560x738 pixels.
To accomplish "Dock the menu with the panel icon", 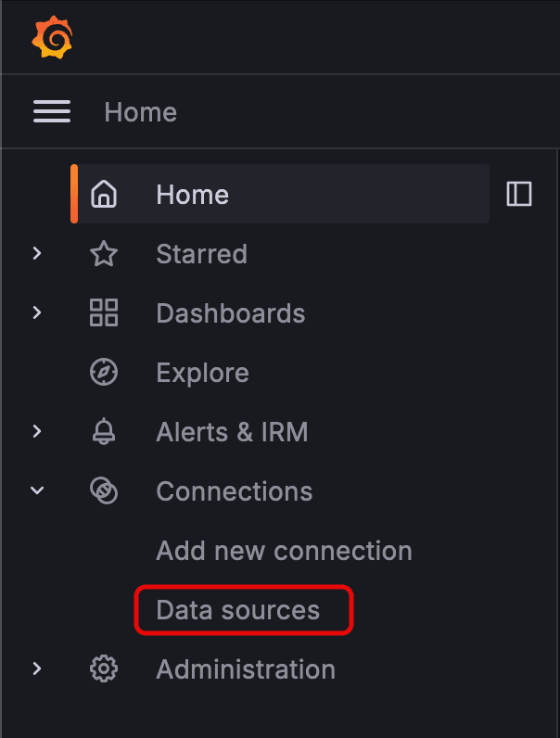I will click(519, 194).
